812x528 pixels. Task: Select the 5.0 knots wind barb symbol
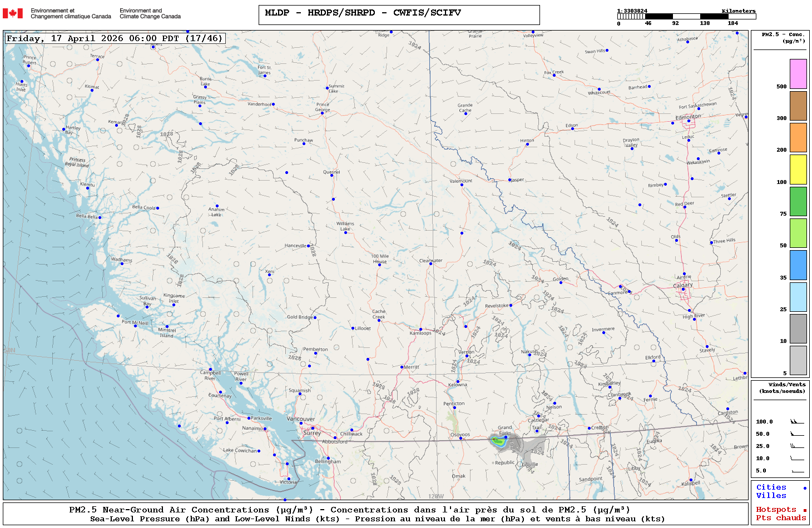[x=796, y=471]
